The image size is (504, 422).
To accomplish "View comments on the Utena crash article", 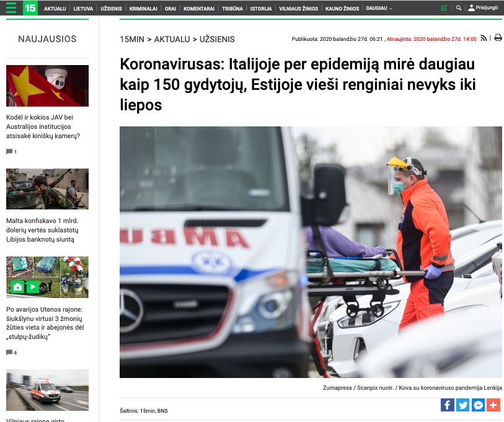I will [x=11, y=353].
